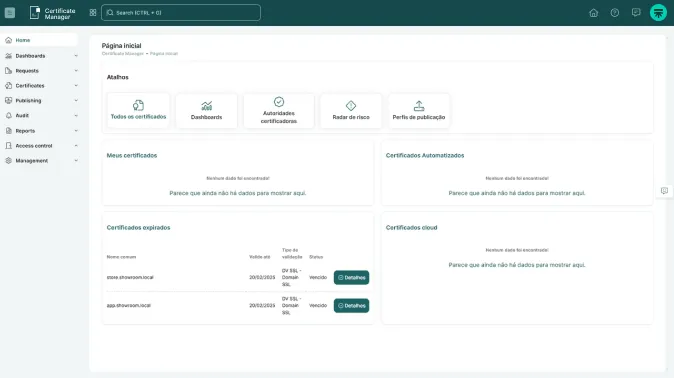Toggle the sidebar menu icon
This screenshot has height=378, width=674.
coord(10,13)
